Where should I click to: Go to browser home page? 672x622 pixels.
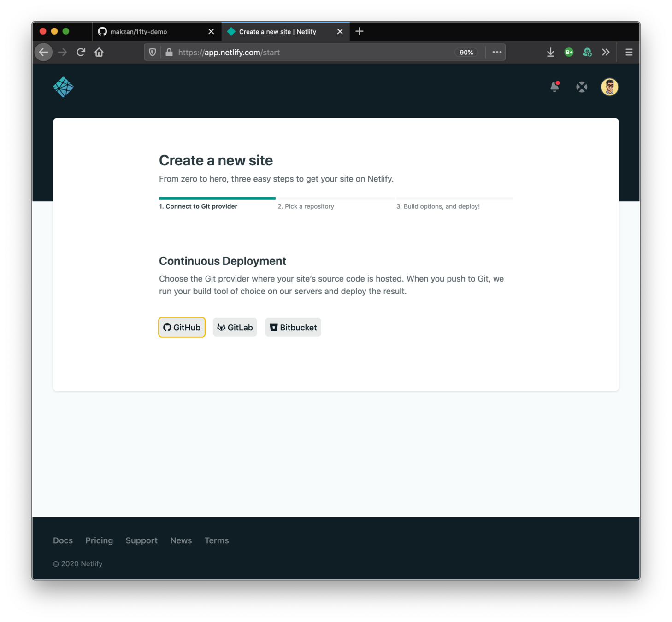99,52
